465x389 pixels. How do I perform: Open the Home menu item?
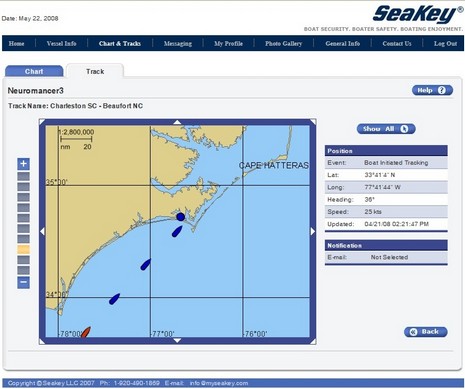(x=16, y=44)
